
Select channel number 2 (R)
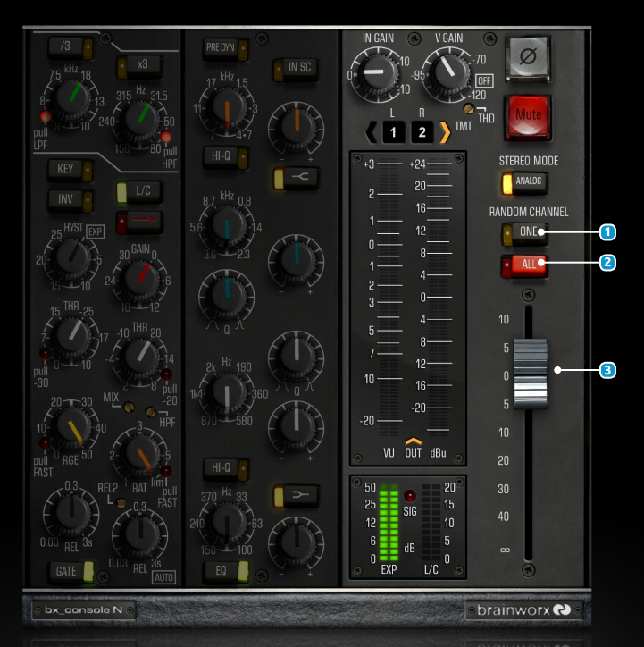click(x=422, y=132)
